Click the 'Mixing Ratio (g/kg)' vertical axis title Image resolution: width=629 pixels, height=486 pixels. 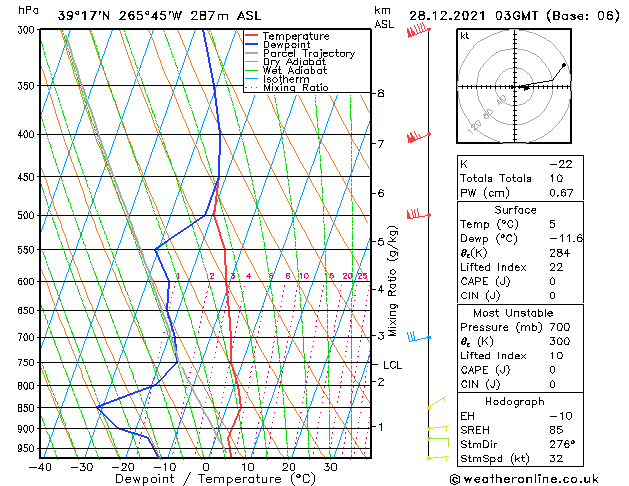coord(392,281)
